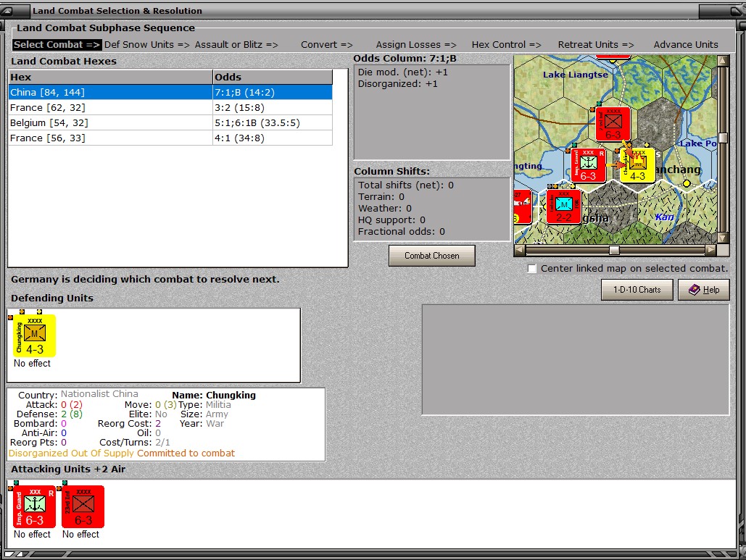Click the Odds column header
The height and width of the screenshot is (560, 746).
click(272, 77)
